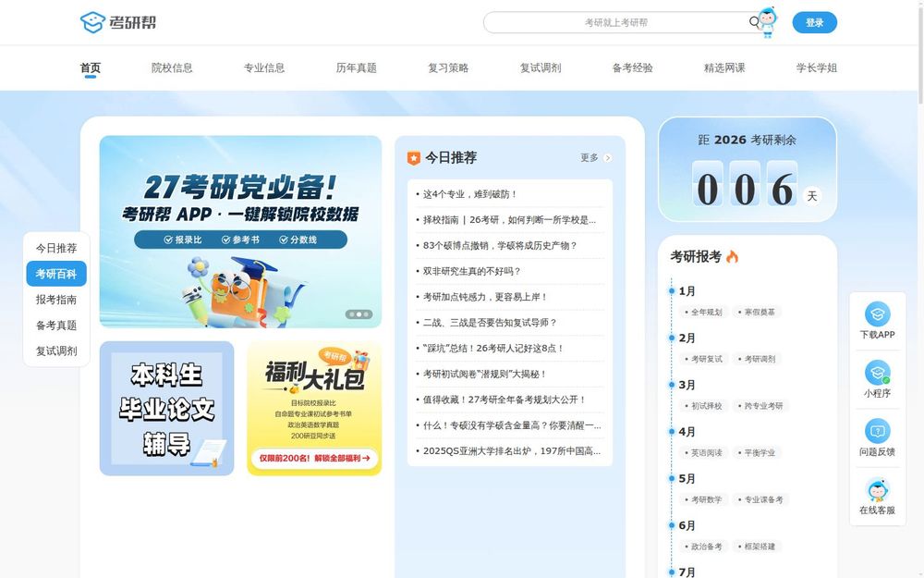Image resolution: width=924 pixels, height=578 pixels.
Task: Click the 首页 nav tab
Action: pyautogui.click(x=91, y=68)
